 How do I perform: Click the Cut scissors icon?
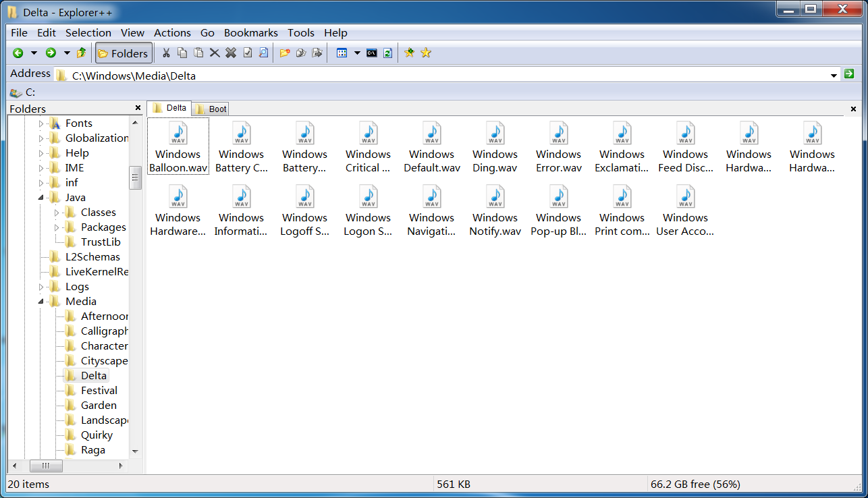coord(166,53)
